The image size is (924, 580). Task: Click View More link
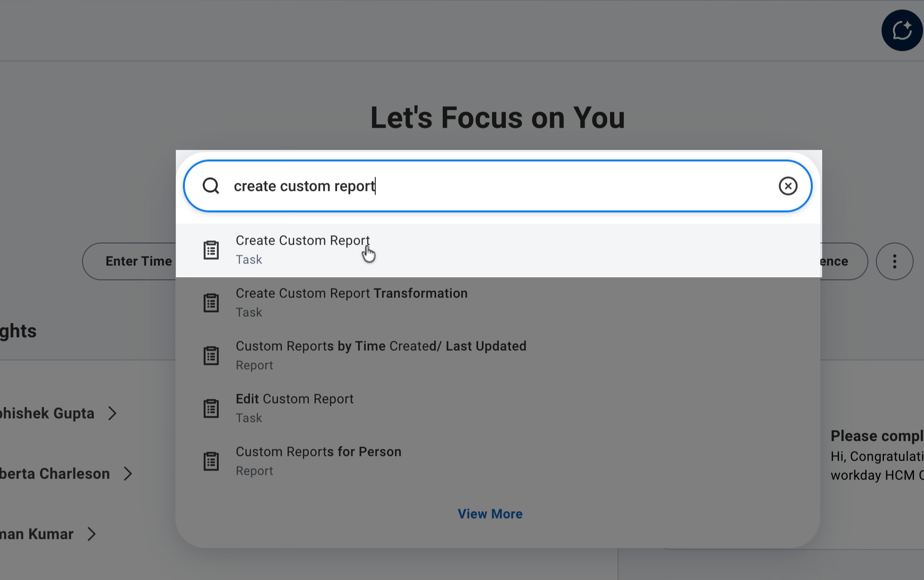click(x=490, y=514)
